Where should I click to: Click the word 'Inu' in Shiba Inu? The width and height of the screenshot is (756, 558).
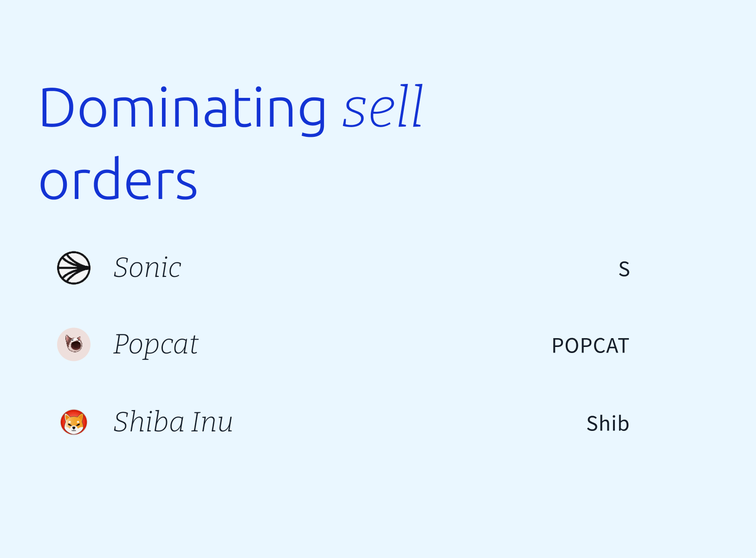(x=212, y=422)
